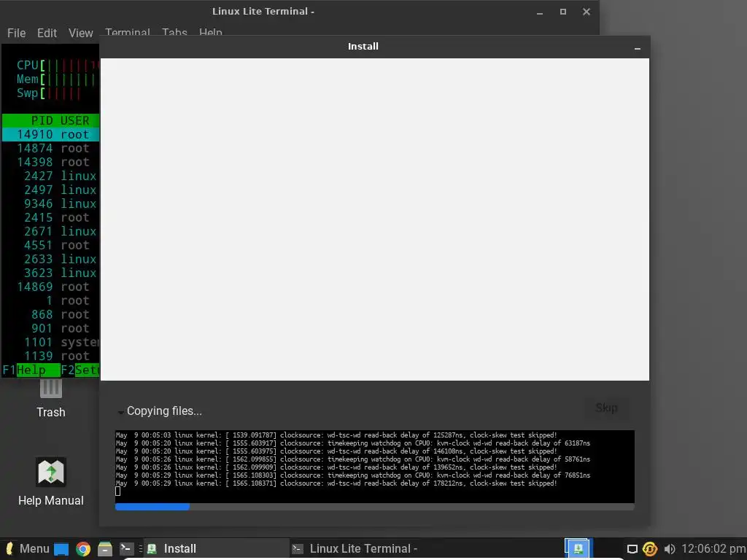747x560 pixels.
Task: Click the PID column header in htop
Action: [42, 120]
